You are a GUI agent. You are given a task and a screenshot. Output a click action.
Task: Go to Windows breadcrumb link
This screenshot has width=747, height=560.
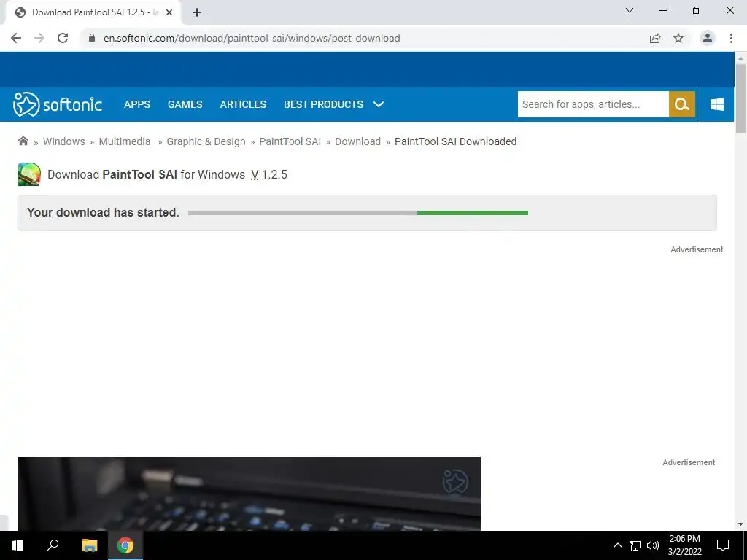click(x=64, y=141)
